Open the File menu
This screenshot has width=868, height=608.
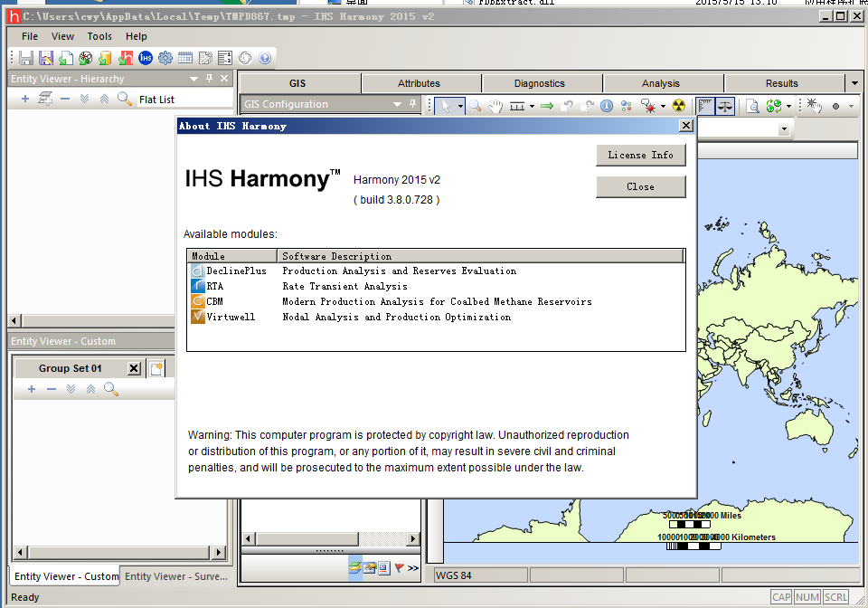[x=30, y=36]
